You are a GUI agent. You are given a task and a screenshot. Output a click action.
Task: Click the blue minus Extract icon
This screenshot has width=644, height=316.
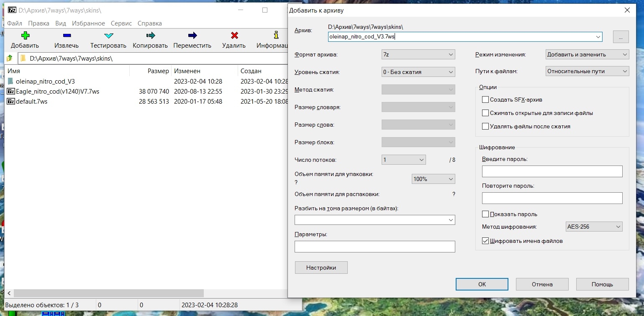pyautogui.click(x=67, y=36)
